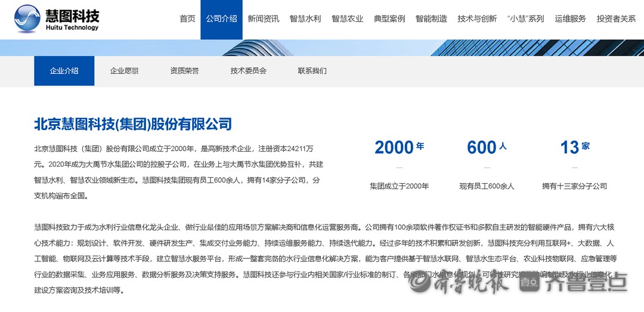Select 技术与创新 in navigation bar
The image size is (644, 312).
coord(477,19)
